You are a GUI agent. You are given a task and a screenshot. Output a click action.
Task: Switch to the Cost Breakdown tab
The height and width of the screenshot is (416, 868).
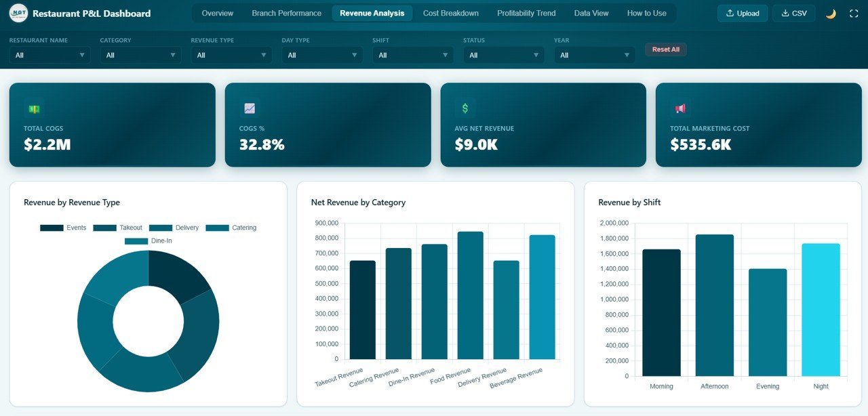click(x=450, y=13)
